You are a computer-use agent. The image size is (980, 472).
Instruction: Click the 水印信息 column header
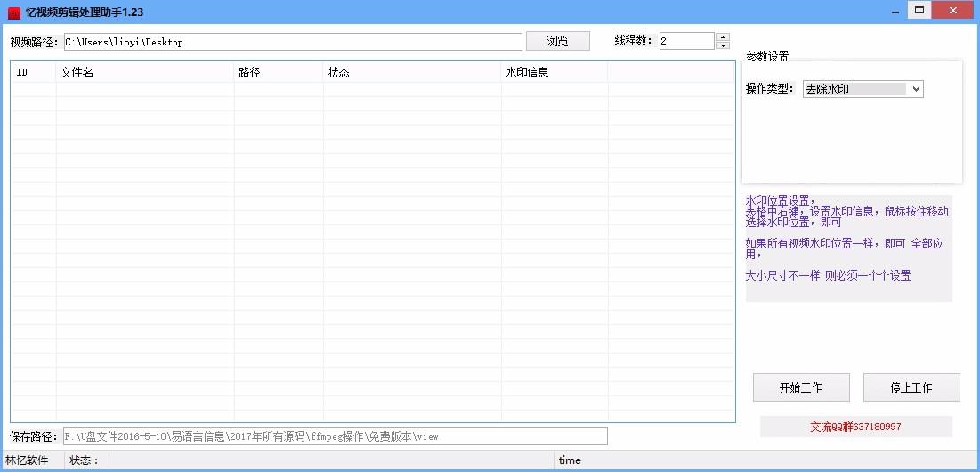tap(555, 72)
